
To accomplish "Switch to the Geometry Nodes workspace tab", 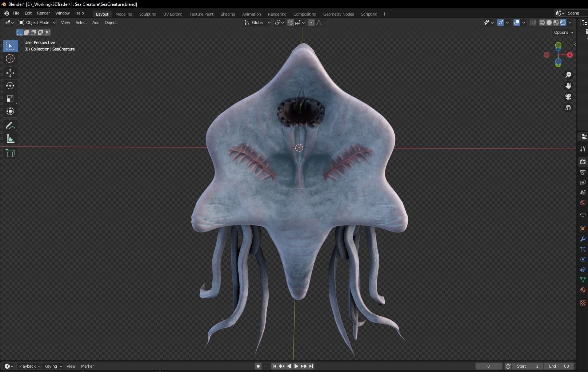I will [339, 14].
